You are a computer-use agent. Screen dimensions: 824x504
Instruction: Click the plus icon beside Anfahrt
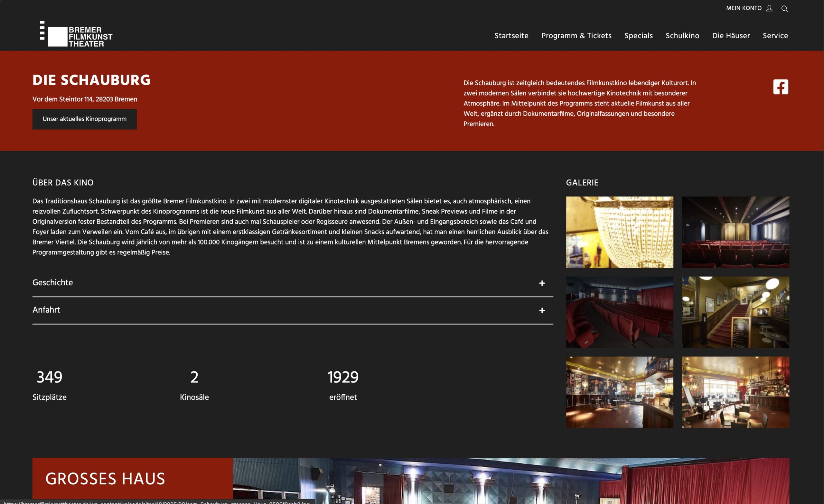tap(542, 310)
